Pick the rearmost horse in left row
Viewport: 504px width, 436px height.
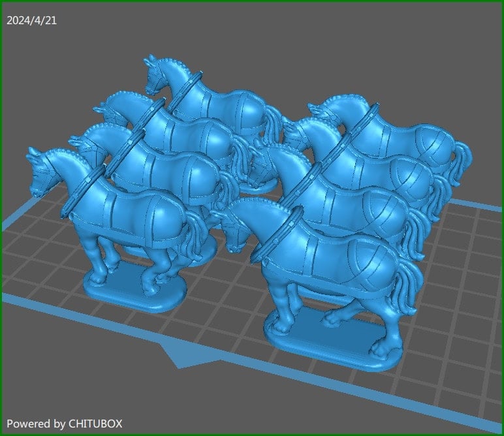point(215,104)
